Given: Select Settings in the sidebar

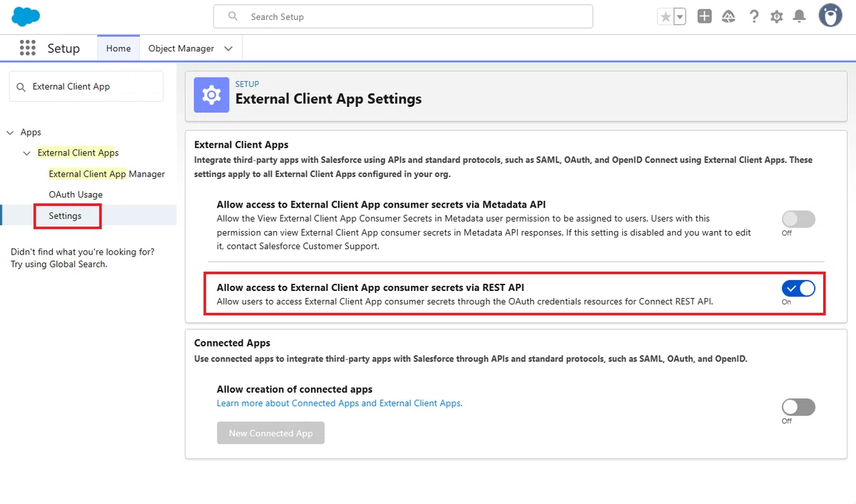Looking at the screenshot, I should coord(65,216).
